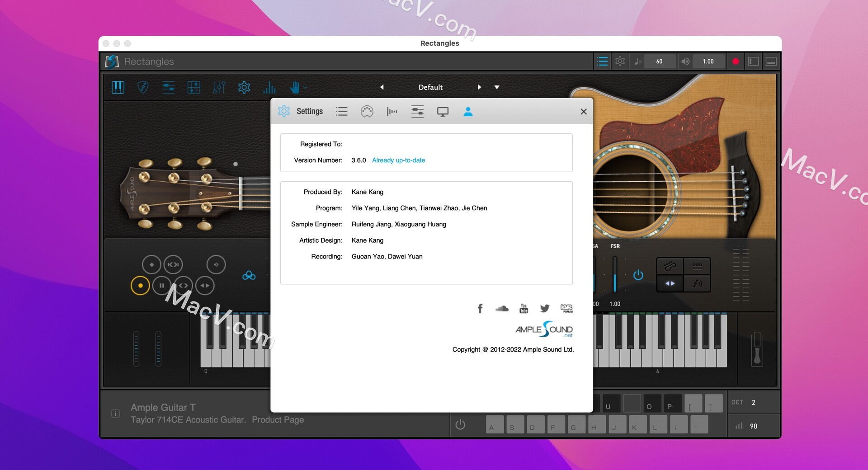Click the speaker volume icon
This screenshot has width=868, height=470.
[x=685, y=61]
